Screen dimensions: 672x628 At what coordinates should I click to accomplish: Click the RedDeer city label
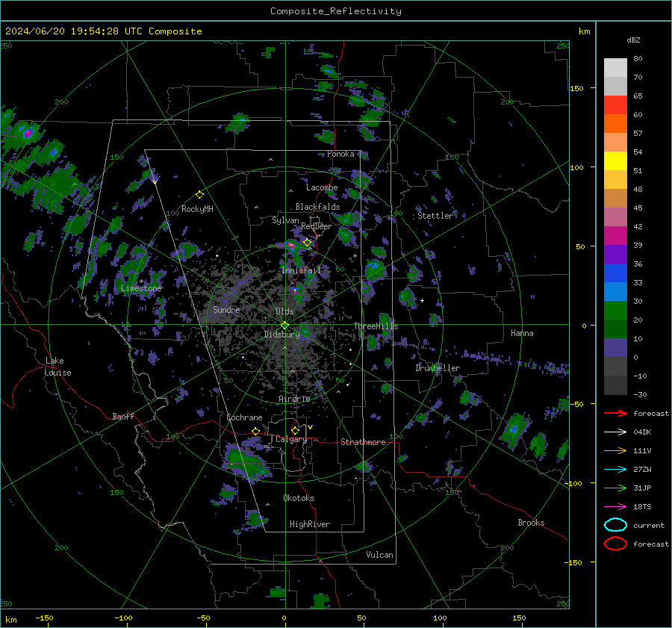[317, 226]
